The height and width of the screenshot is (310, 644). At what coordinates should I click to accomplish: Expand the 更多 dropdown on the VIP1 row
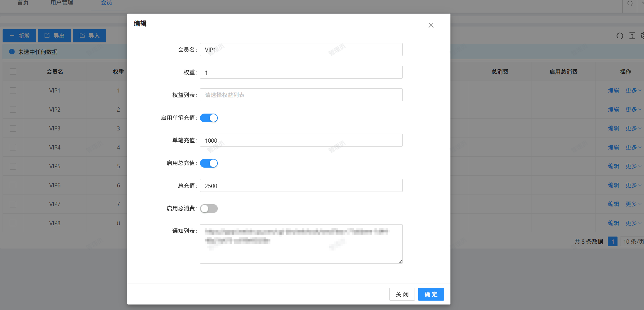coord(632,90)
